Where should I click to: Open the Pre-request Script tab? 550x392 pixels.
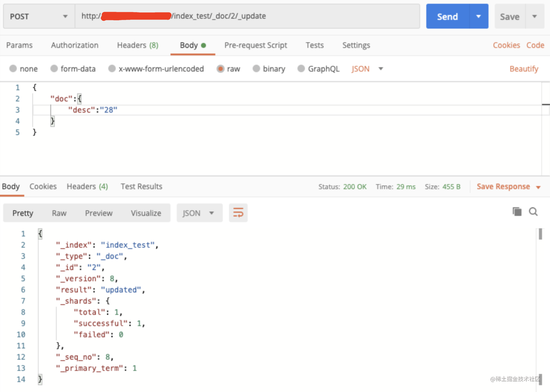pos(256,45)
